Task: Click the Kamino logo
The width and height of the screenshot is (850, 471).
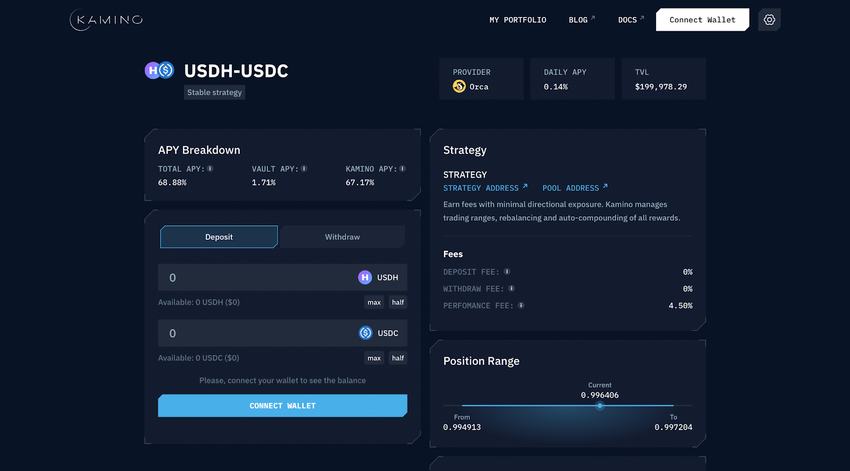Action: pyautogui.click(x=106, y=20)
